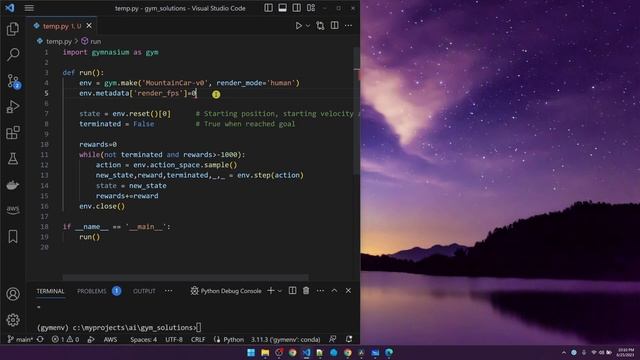Choose the interpreter 3.11.3 ('gymenv': conda)
640x360 pixels.
click(x=285, y=339)
